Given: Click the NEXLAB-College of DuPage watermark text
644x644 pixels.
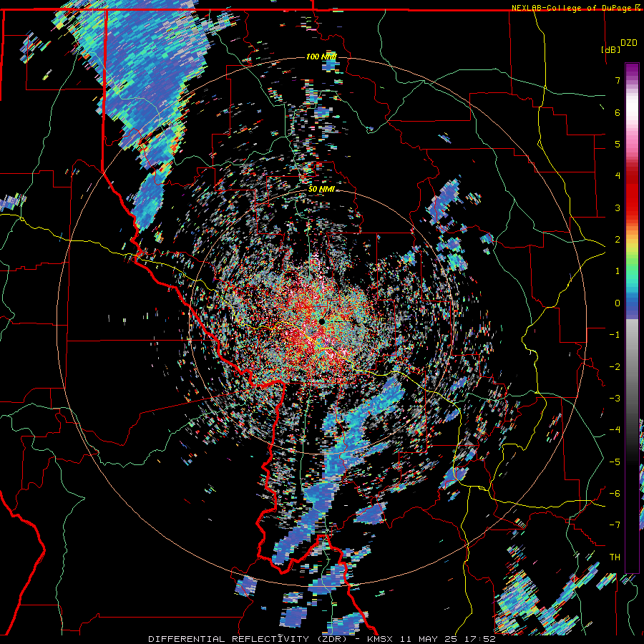Looking at the screenshot, I should coord(572,8).
